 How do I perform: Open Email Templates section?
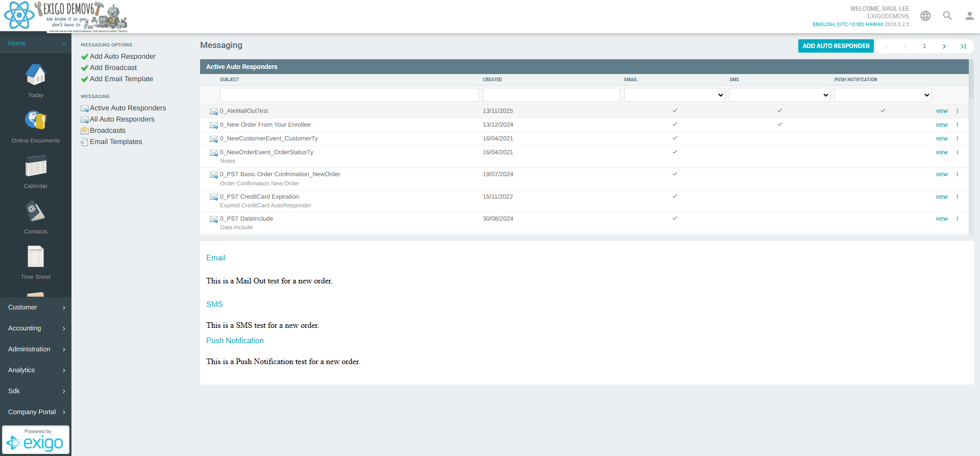coord(116,141)
